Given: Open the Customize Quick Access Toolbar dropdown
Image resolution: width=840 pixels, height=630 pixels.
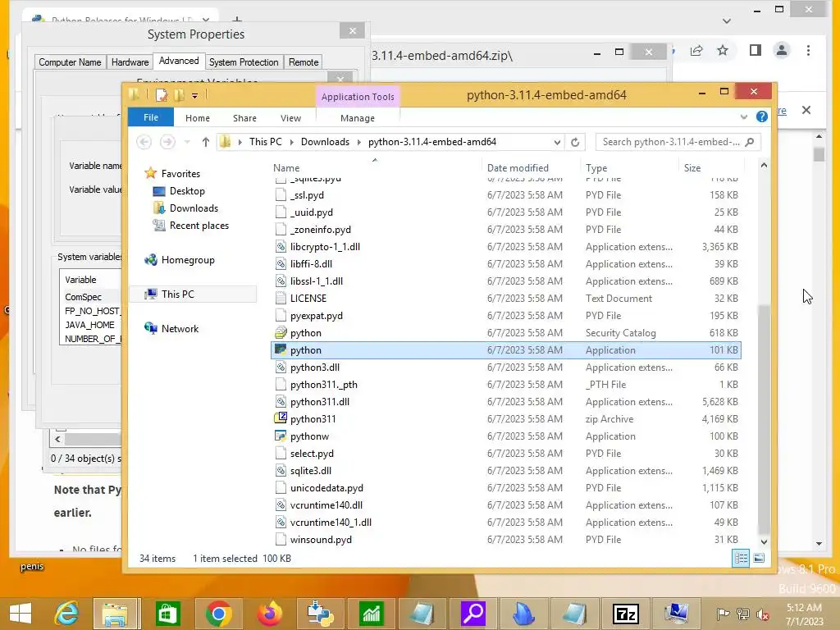Looking at the screenshot, I should coord(195,95).
